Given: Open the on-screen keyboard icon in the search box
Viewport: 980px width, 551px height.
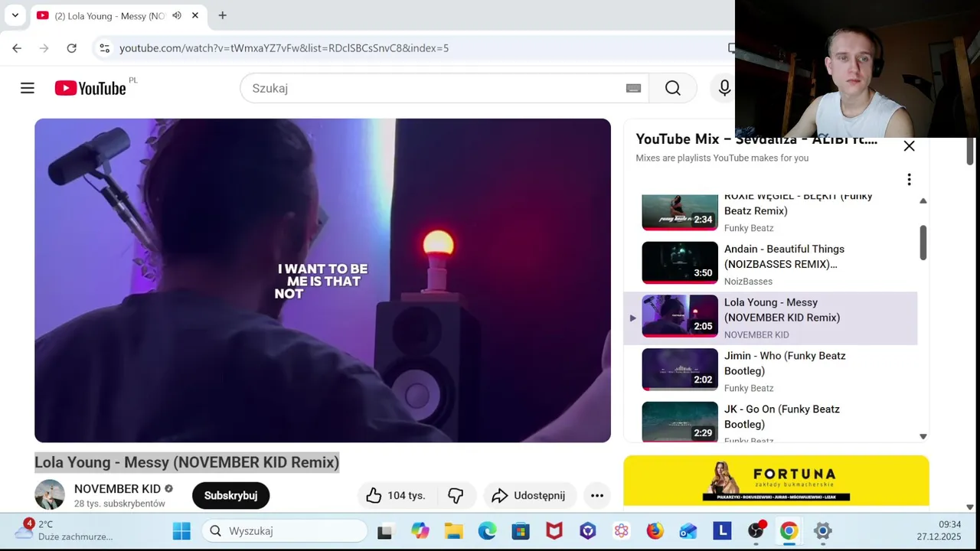Looking at the screenshot, I should [633, 88].
